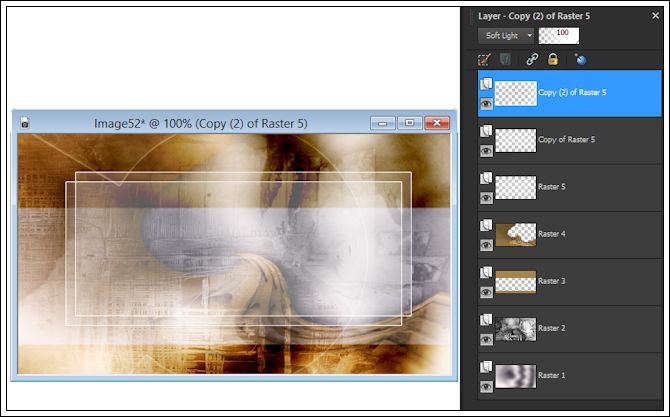
Task: Click the Image52 window title bar icon
Action: click(x=25, y=123)
